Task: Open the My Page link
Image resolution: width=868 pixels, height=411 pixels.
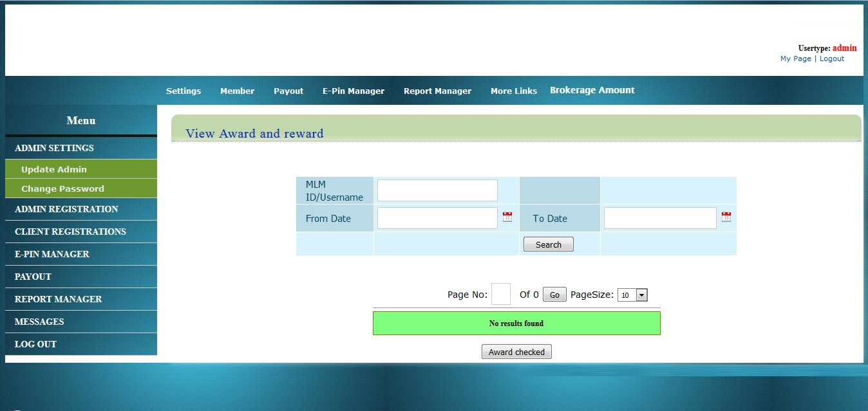Action: (x=795, y=59)
